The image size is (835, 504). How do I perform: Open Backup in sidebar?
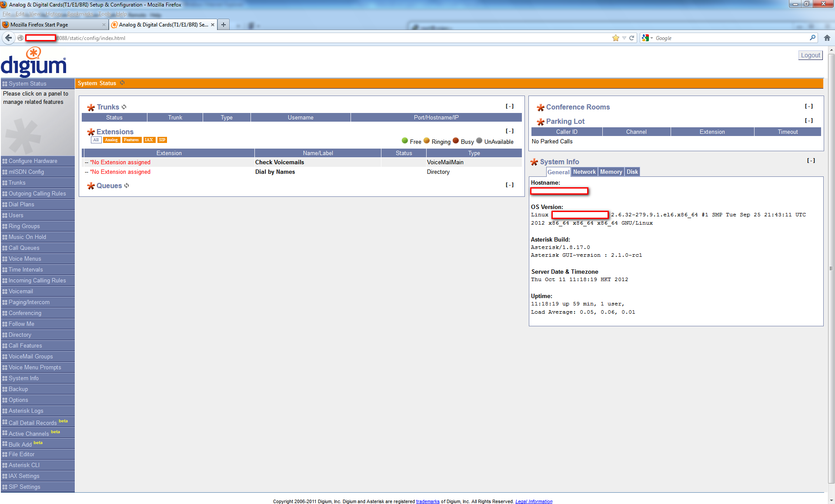click(38, 389)
